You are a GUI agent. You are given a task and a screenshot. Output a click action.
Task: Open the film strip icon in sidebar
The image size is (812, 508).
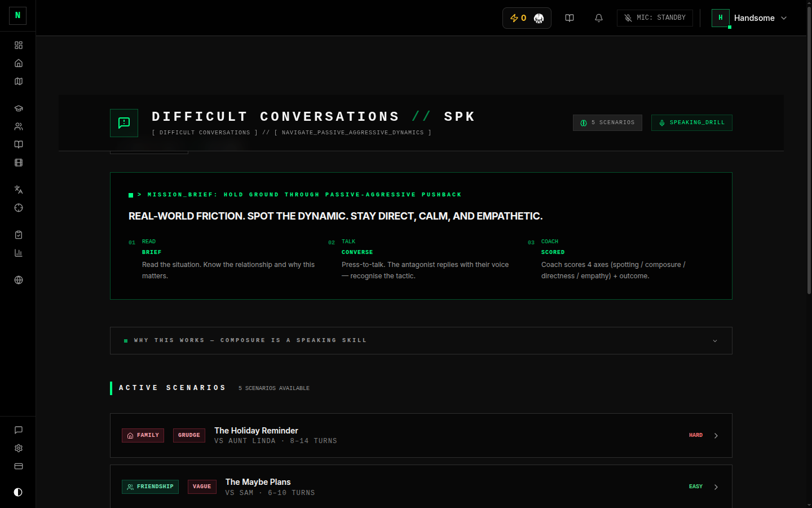coord(19,163)
